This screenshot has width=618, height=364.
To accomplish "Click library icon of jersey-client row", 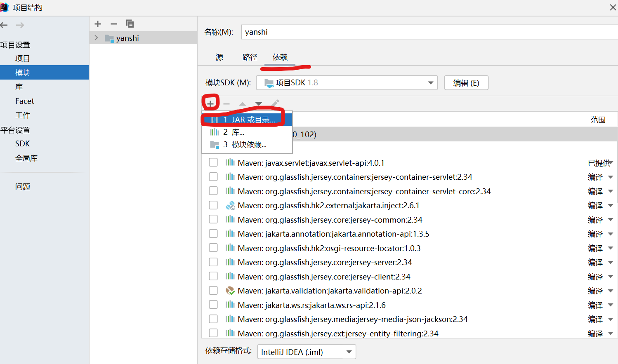I will pos(230,276).
